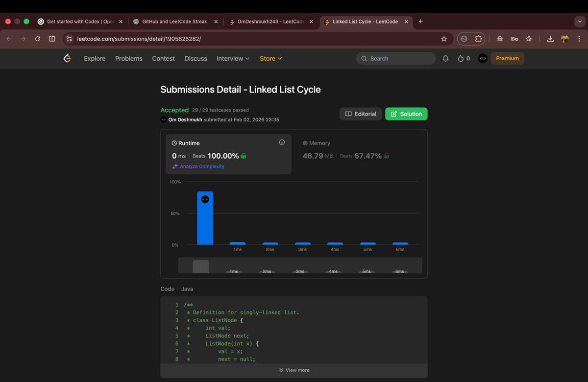Bookmark this page with the star icon
Image resolution: width=588 pixels, height=382 pixels.
[x=444, y=39]
